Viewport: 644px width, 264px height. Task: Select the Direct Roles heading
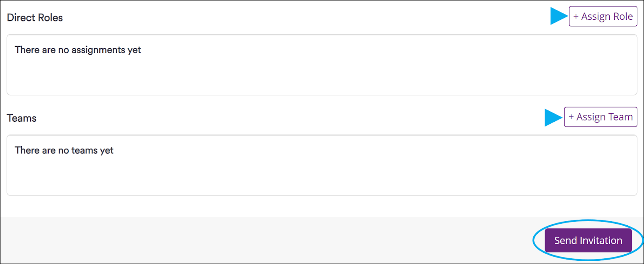[x=35, y=18]
